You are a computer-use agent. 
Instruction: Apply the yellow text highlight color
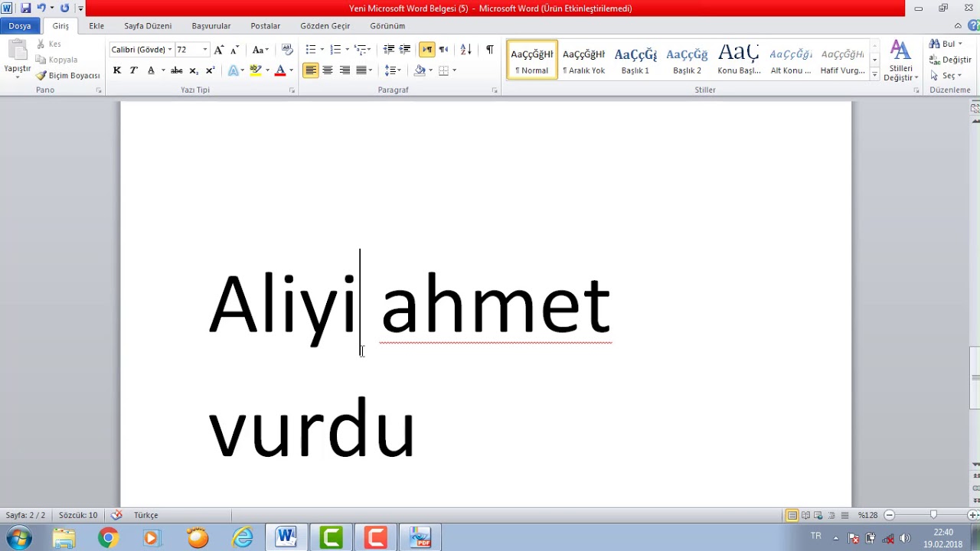(256, 70)
